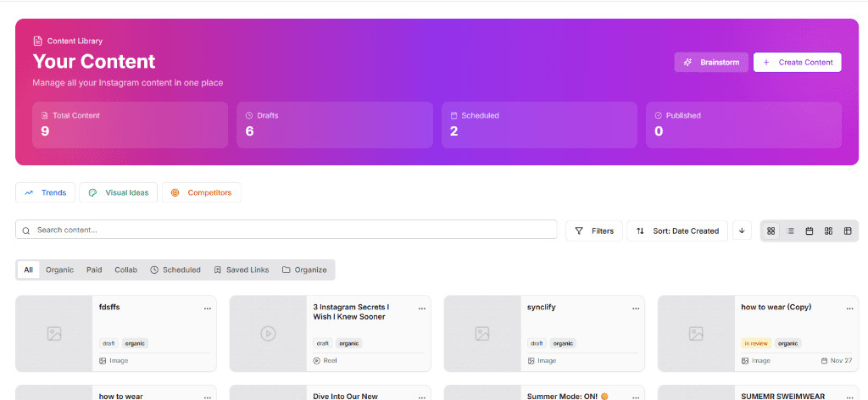Screen dimensions: 868x400
Task: Click the Reel thumbnail play icon
Action: [268, 334]
